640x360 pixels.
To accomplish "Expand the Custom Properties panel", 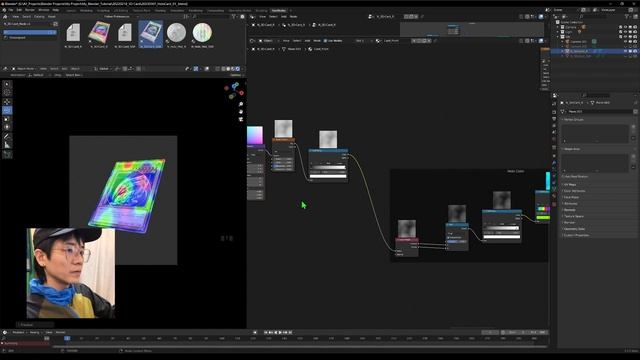I will 576,235.
